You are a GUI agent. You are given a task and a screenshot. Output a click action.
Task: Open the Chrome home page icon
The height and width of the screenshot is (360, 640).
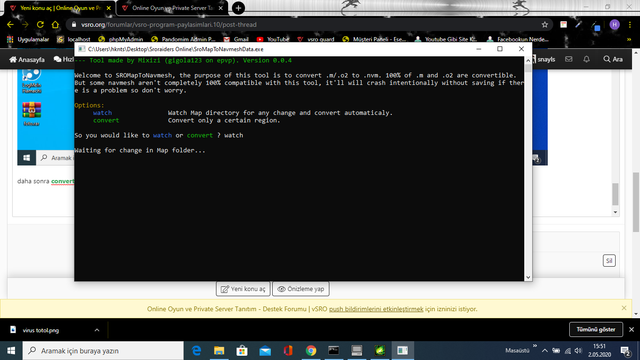point(55,24)
